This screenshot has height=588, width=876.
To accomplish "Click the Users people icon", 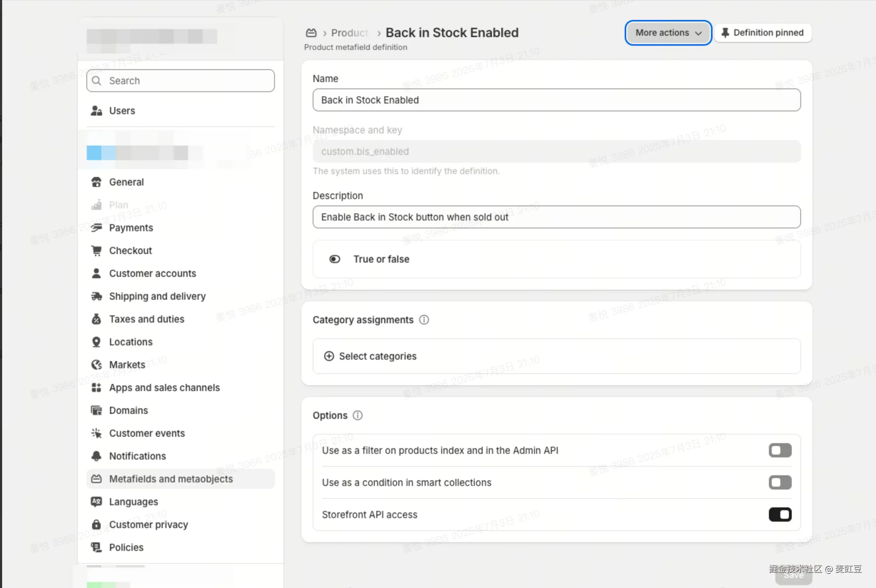I will (x=96, y=111).
